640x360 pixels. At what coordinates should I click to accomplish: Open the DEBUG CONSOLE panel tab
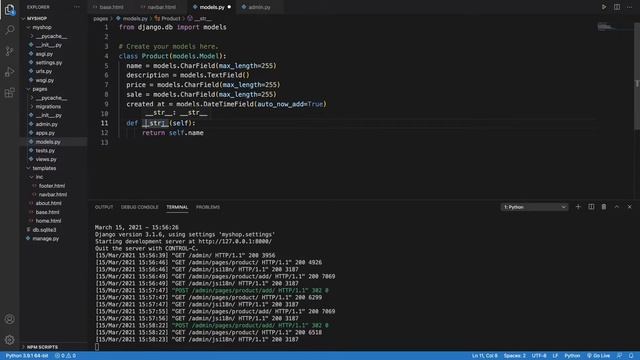(139, 207)
